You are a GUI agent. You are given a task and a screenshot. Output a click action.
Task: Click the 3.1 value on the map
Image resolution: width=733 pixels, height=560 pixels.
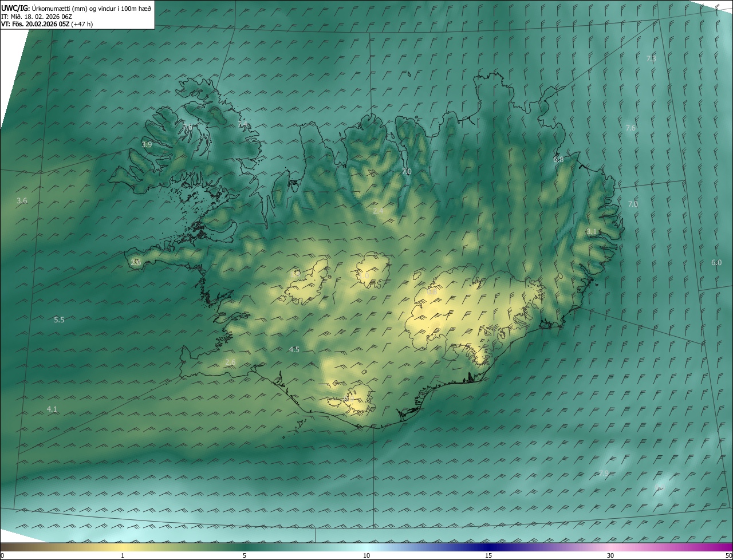592,232
